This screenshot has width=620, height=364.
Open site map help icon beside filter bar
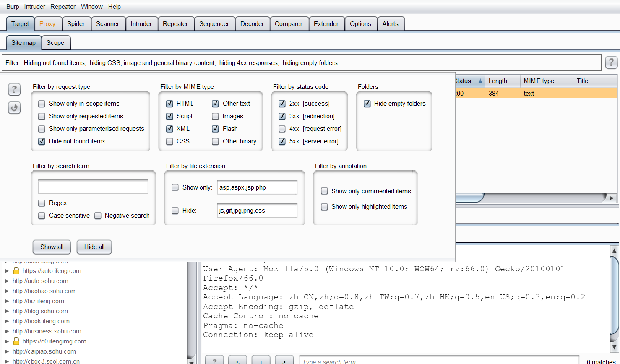coord(611,62)
